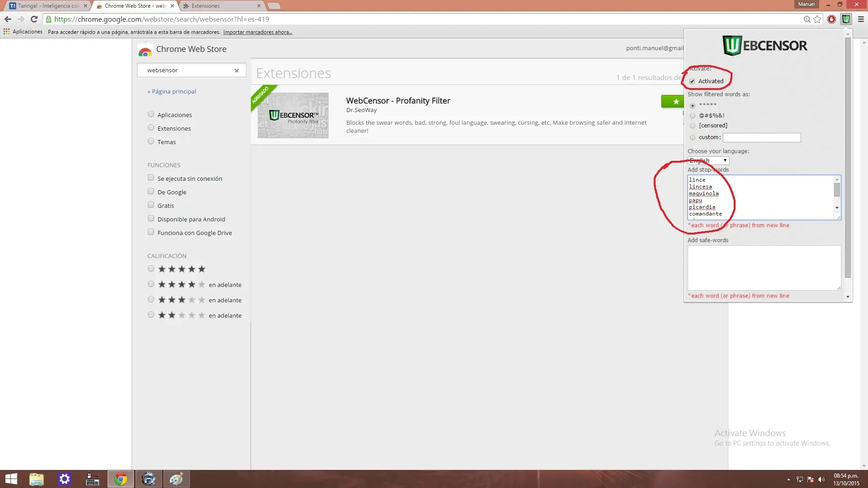868x488 pixels.
Task: Select five-star rating filter
Action: click(151, 269)
